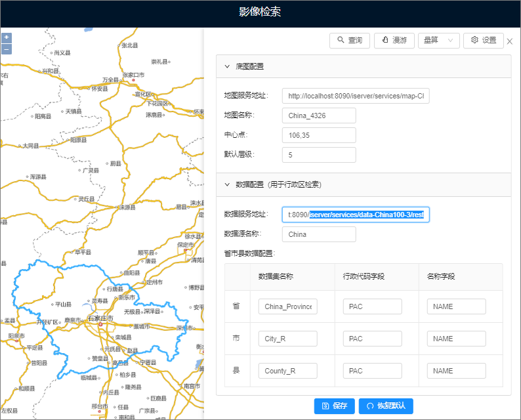Zoom out on the map
Image resolution: width=521 pixels, height=420 pixels.
pos(7,49)
